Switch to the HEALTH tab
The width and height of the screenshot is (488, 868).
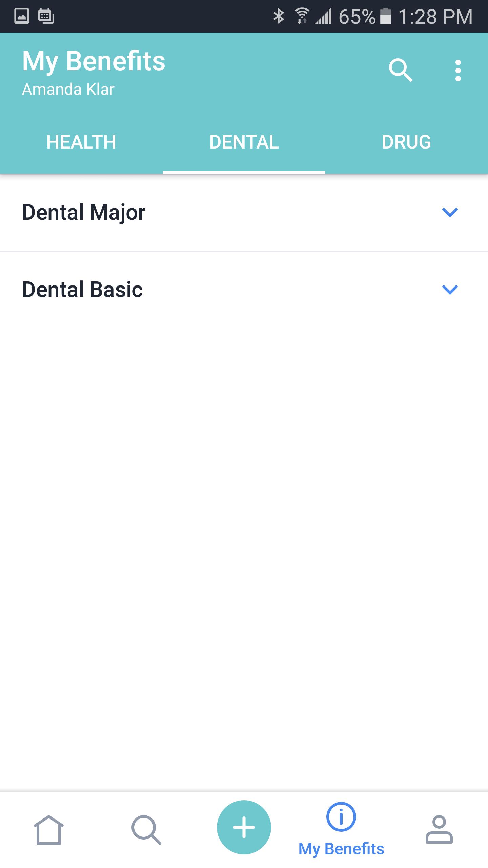(81, 142)
